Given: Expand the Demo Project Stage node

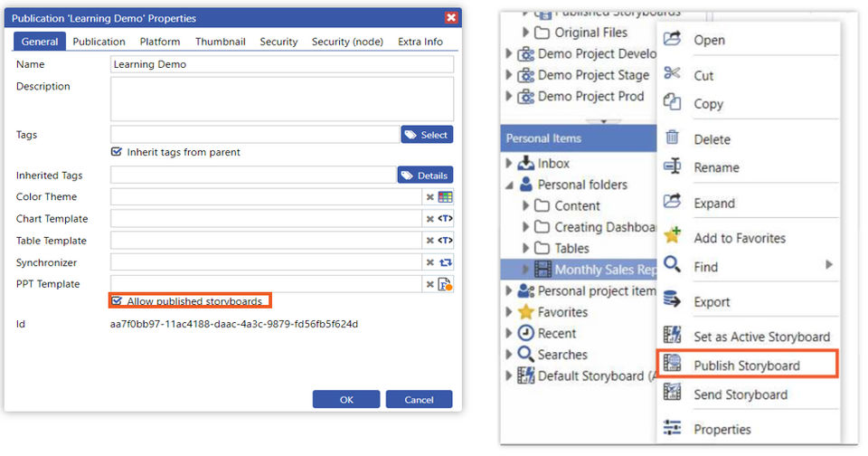Looking at the screenshot, I should click(x=509, y=75).
